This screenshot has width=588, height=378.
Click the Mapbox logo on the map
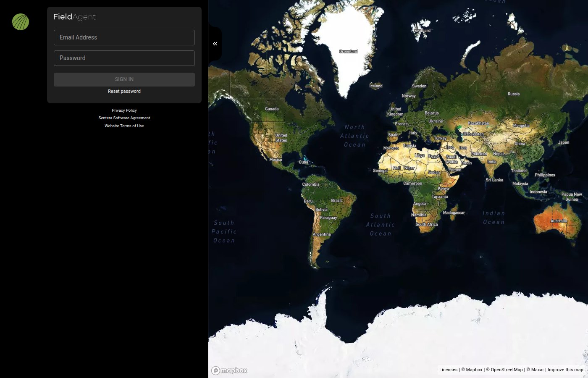click(229, 370)
